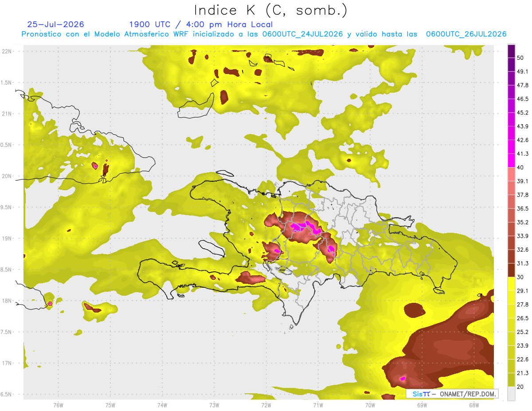Click the "21N" latitude label
Viewport: 532px width, 411px height.
[x=6, y=114]
